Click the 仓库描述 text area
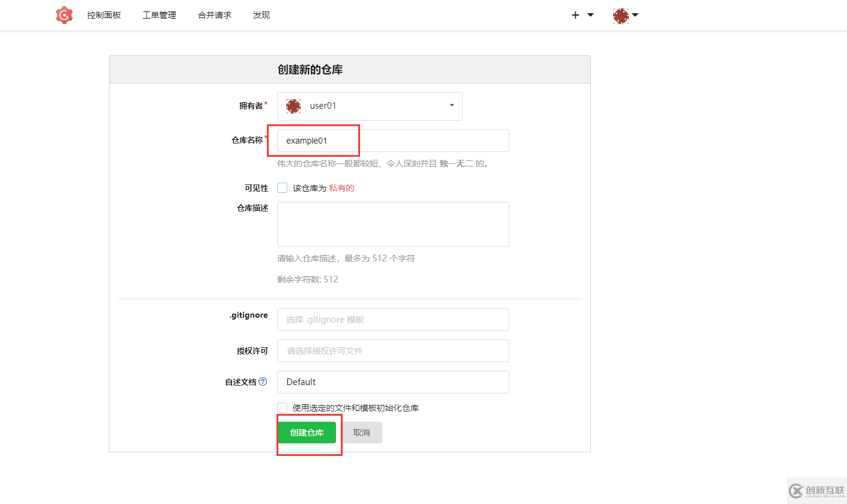 (393, 224)
